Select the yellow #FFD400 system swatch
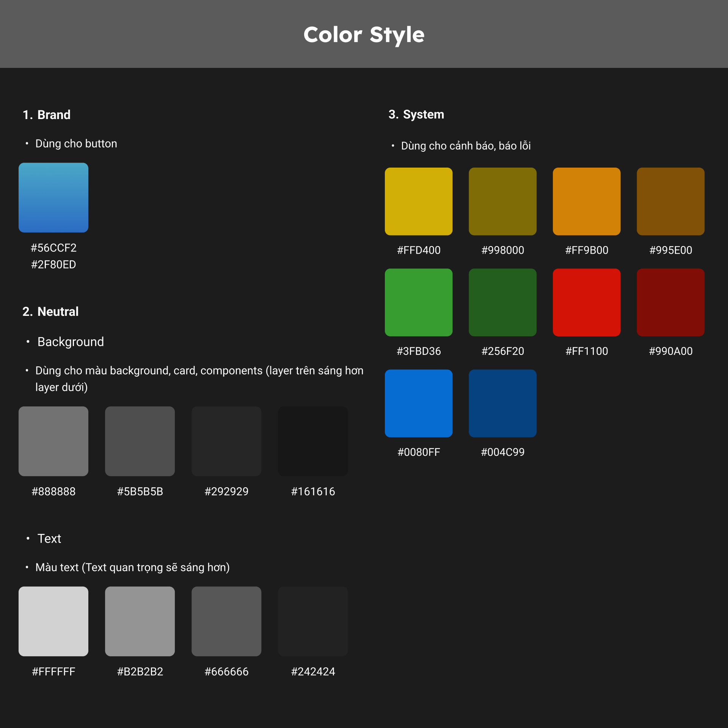Image resolution: width=728 pixels, height=728 pixels. coord(419,201)
